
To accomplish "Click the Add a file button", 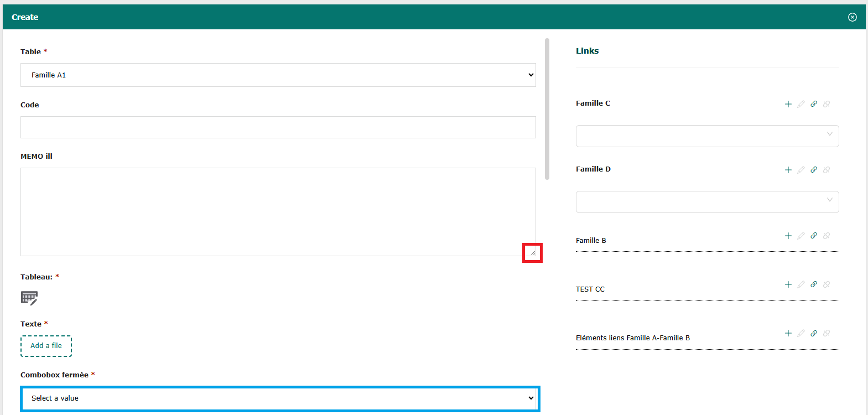I will coord(46,346).
